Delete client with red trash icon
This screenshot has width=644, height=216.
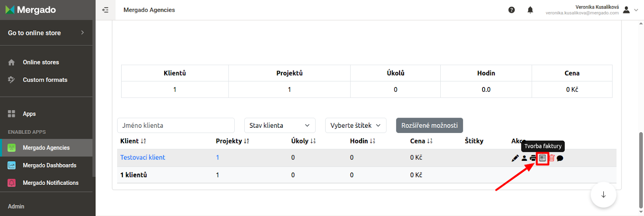tap(551, 158)
